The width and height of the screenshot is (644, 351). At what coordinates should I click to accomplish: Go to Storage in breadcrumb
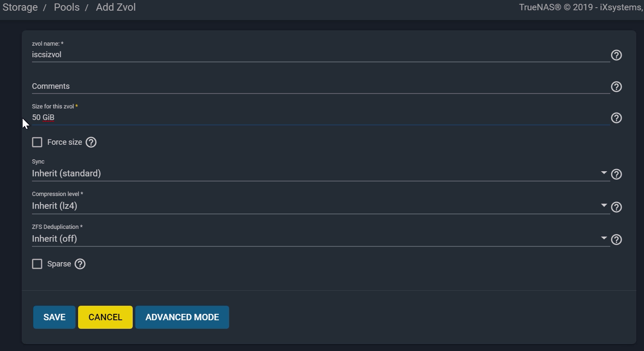tap(20, 7)
